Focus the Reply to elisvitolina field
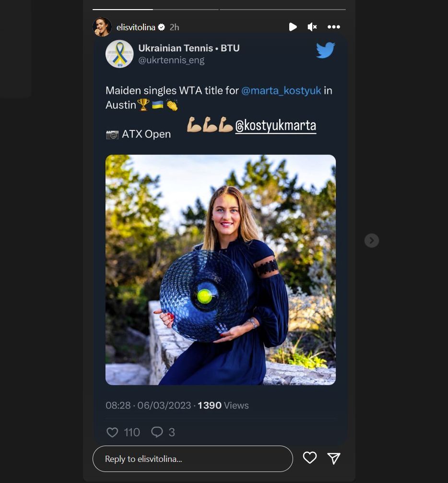The height and width of the screenshot is (483, 448). (192, 459)
